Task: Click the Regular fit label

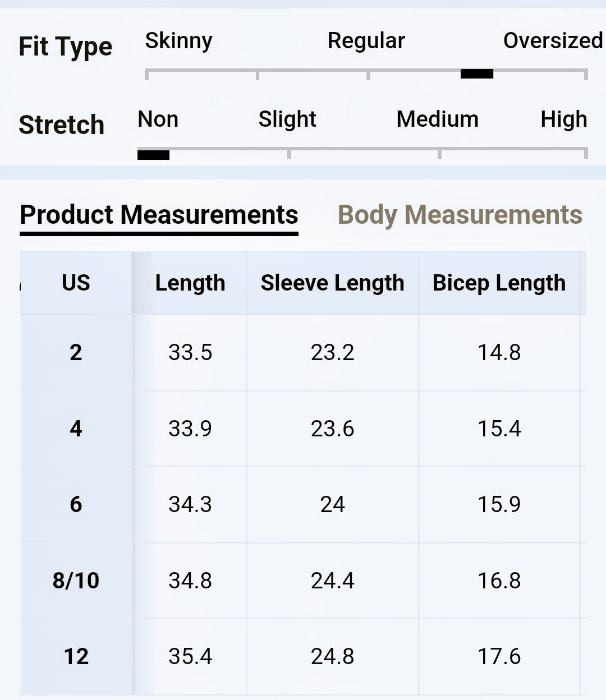Action: click(366, 41)
